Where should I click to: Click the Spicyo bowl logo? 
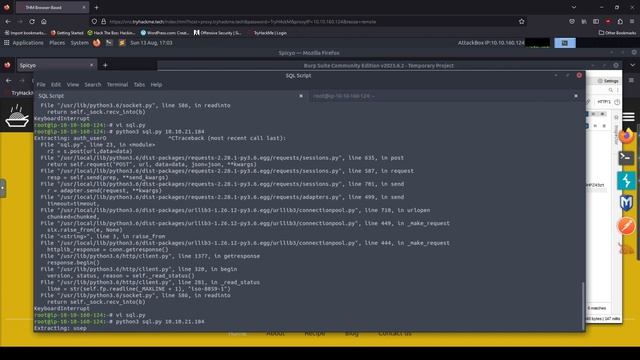click(x=17, y=116)
